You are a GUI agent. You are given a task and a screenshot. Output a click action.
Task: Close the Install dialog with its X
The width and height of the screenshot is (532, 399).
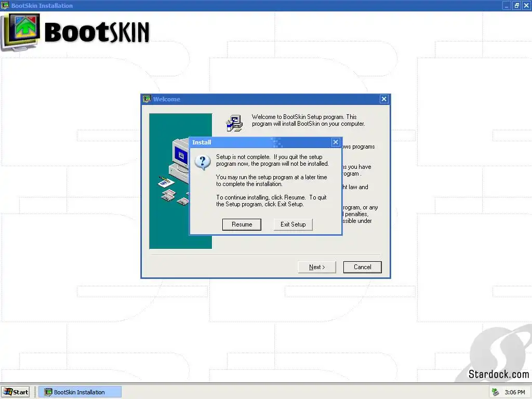point(336,142)
